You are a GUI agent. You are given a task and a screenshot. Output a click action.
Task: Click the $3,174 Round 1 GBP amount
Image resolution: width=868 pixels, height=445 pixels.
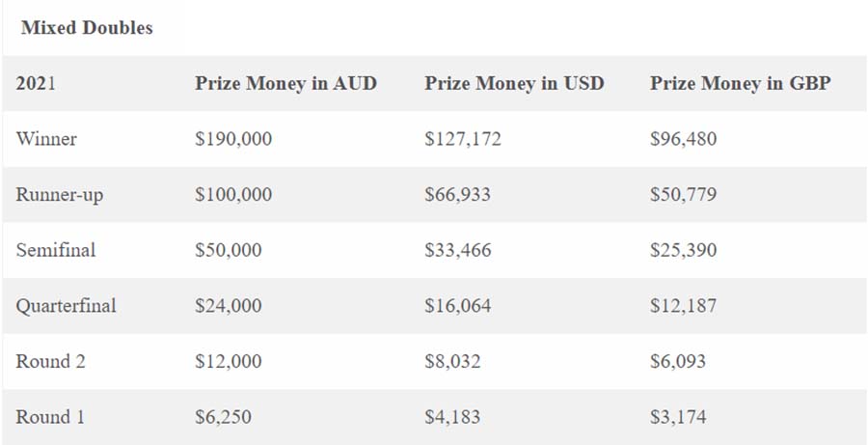point(678,417)
